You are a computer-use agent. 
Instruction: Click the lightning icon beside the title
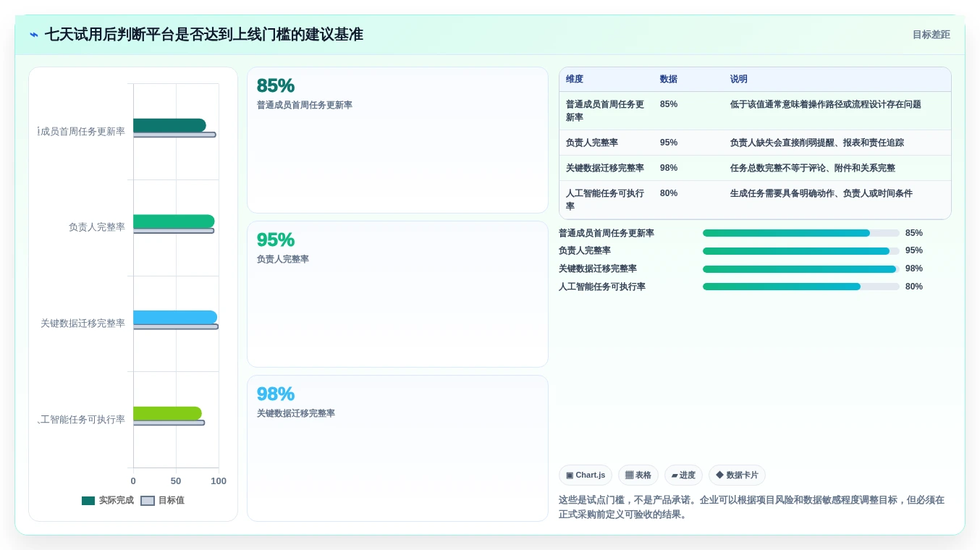click(34, 35)
